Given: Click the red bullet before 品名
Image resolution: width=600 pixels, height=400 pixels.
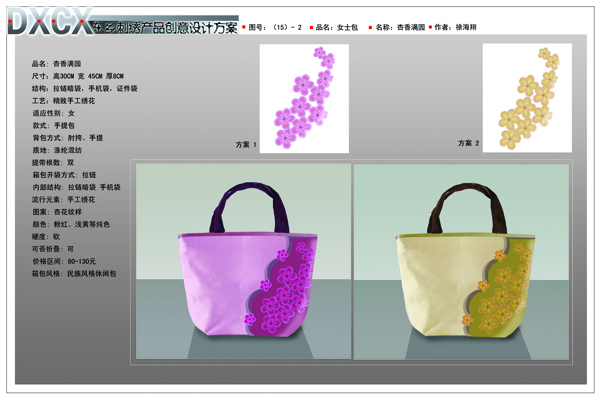Looking at the screenshot, I should [309, 28].
